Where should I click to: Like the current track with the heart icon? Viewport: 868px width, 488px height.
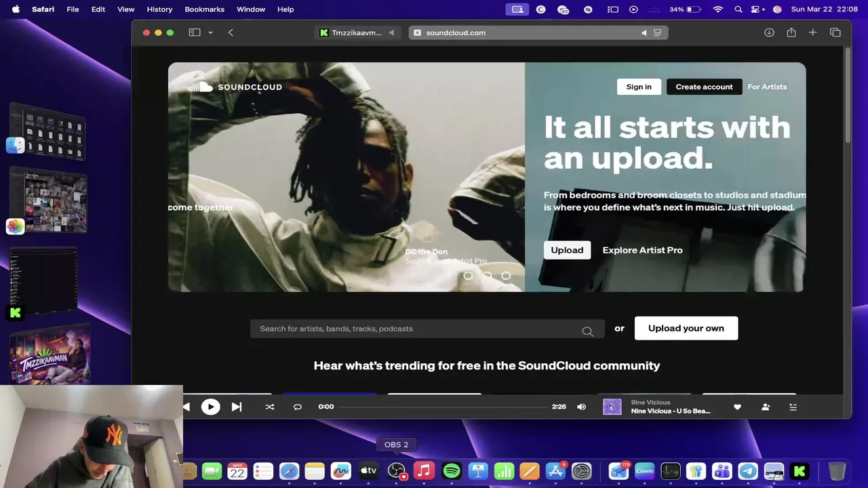pos(737,407)
